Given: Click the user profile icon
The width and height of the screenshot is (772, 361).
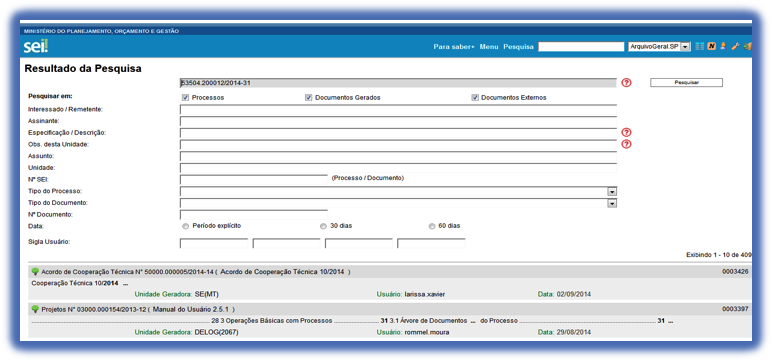Looking at the screenshot, I should click(723, 47).
